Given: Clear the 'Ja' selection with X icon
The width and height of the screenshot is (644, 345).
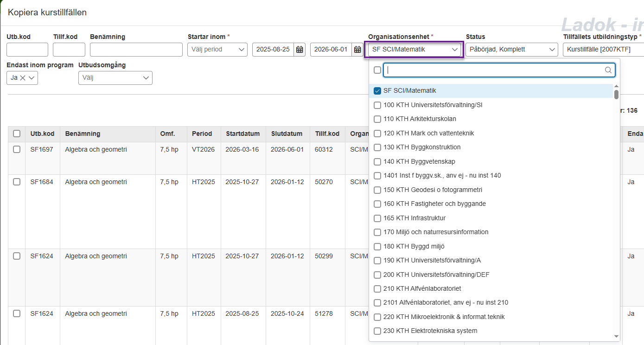Looking at the screenshot, I should pos(22,78).
